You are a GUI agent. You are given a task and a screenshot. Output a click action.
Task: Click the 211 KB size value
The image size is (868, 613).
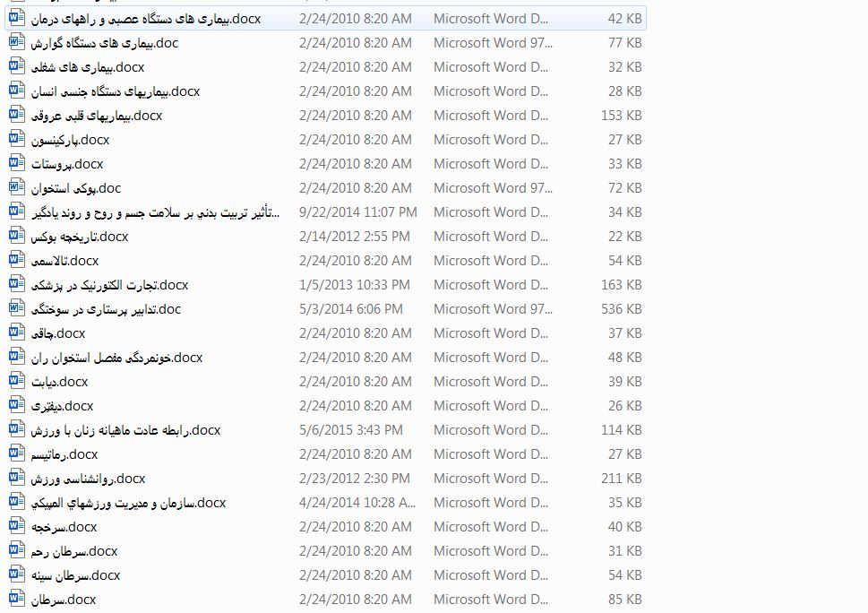pos(621,479)
